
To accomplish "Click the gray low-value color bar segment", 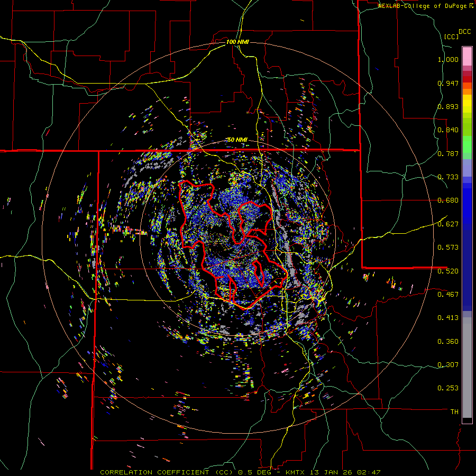I will tap(467, 368).
